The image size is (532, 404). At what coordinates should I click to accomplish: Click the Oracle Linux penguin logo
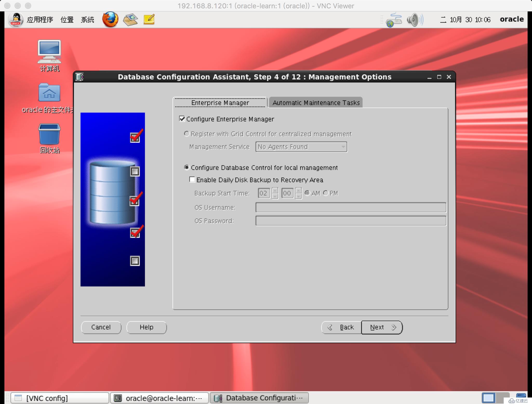[x=16, y=20]
